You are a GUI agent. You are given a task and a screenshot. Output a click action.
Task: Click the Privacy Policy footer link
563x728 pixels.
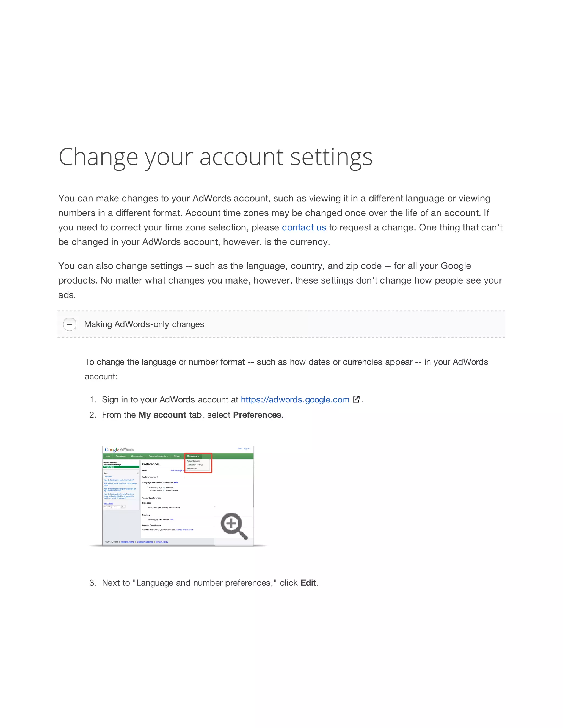pos(162,542)
